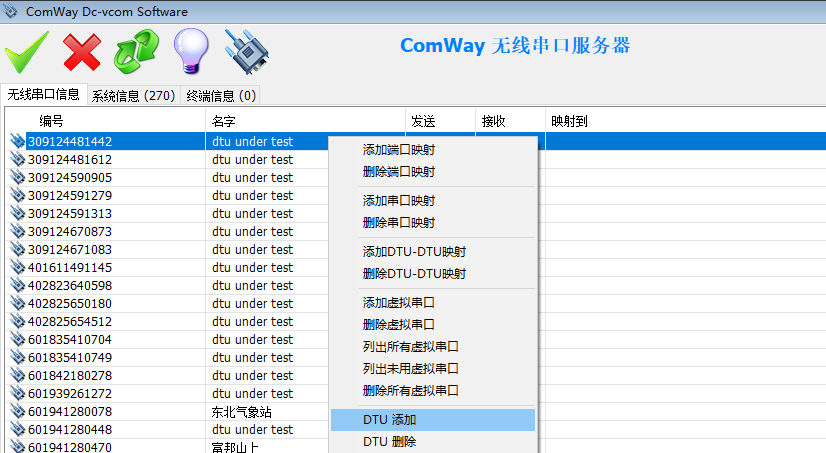Click device icon for row 601939261272
This screenshot has width=826, height=453.
17,393
